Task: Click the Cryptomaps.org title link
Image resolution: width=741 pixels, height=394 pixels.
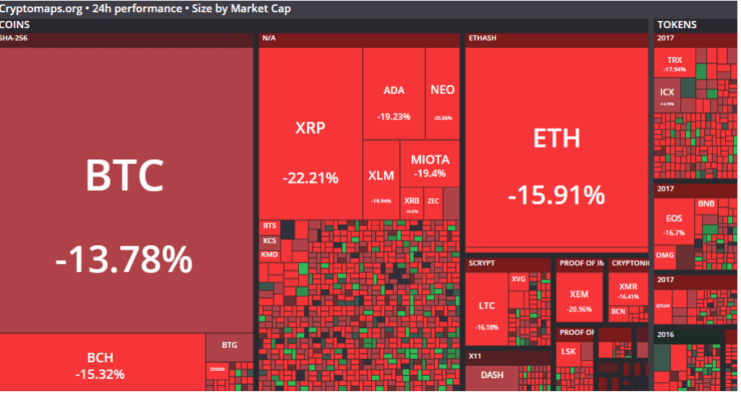Action: 41,9
